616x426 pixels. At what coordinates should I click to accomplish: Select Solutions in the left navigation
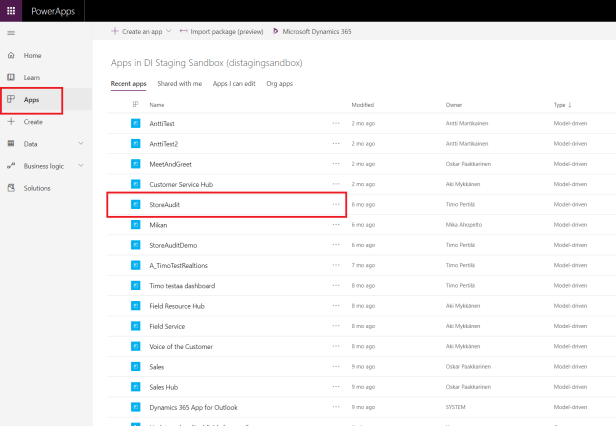(37, 188)
